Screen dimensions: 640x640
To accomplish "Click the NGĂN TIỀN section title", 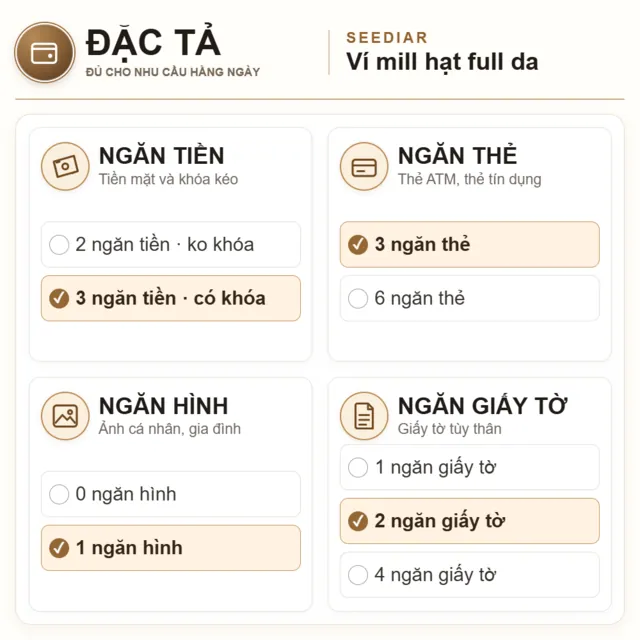I will point(162,156).
